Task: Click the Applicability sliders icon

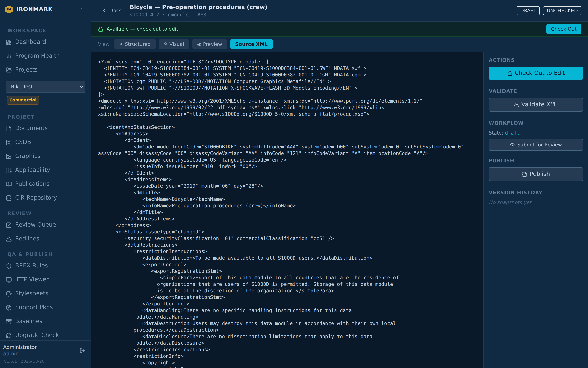Action: point(9,170)
